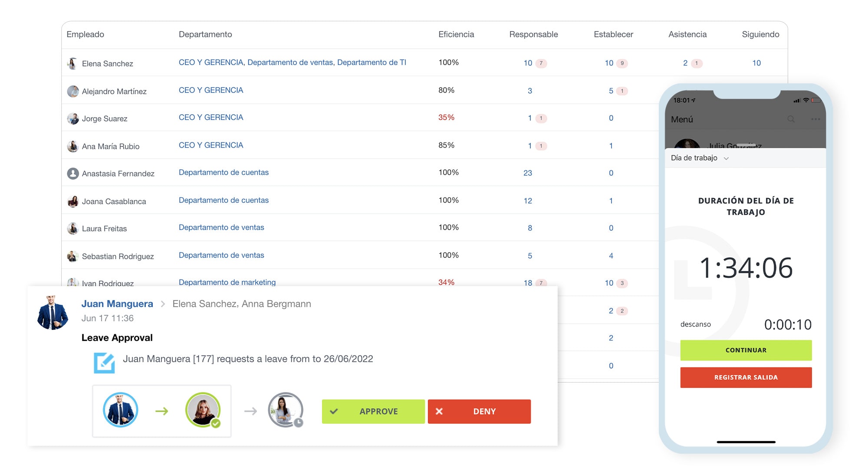The height and width of the screenshot is (475, 868).
Task: Click Elena's Siguiendo value 10
Action: 756,63
